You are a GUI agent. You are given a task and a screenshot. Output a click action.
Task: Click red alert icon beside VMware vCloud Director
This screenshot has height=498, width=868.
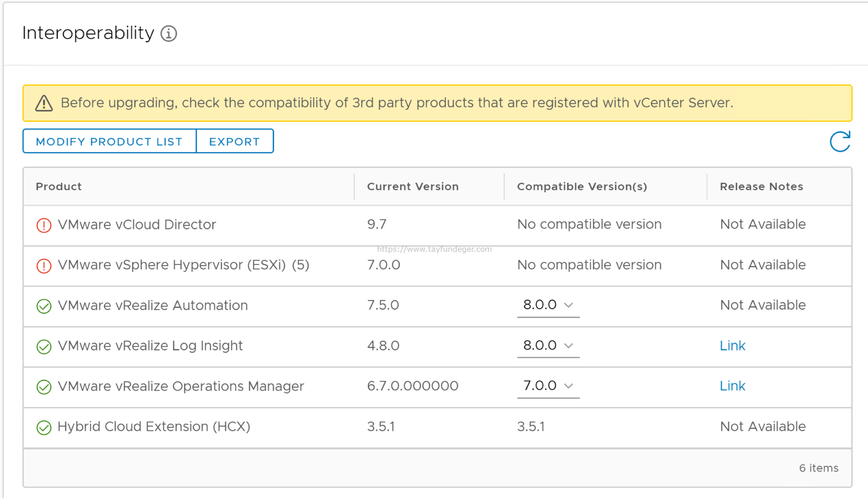click(44, 225)
